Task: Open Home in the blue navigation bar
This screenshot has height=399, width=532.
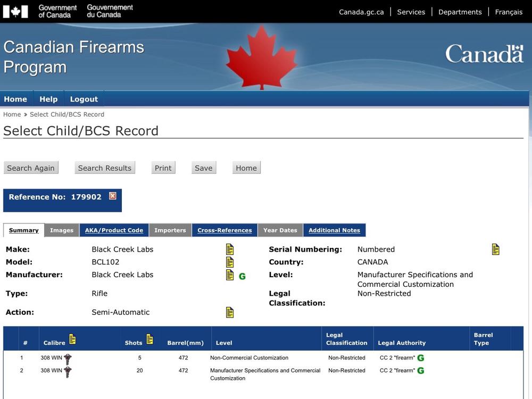Action: coord(15,99)
